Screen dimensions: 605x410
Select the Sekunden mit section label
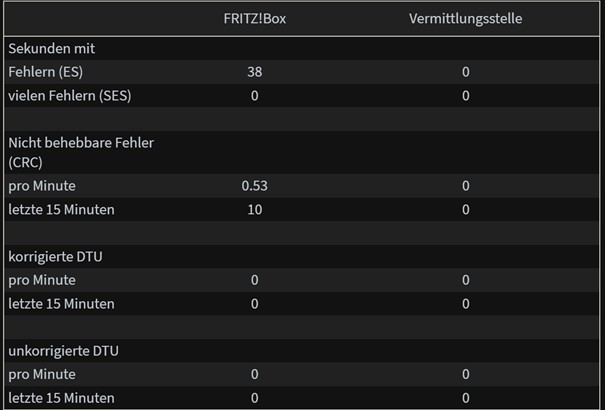point(51,49)
